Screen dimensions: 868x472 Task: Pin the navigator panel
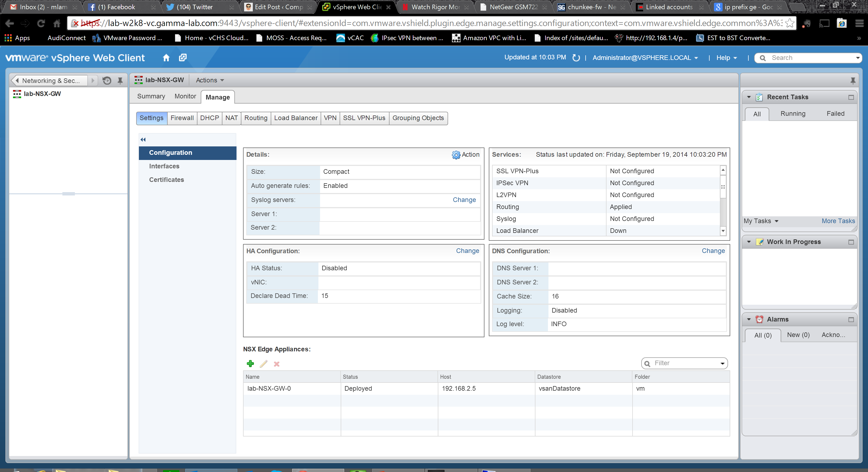click(120, 81)
